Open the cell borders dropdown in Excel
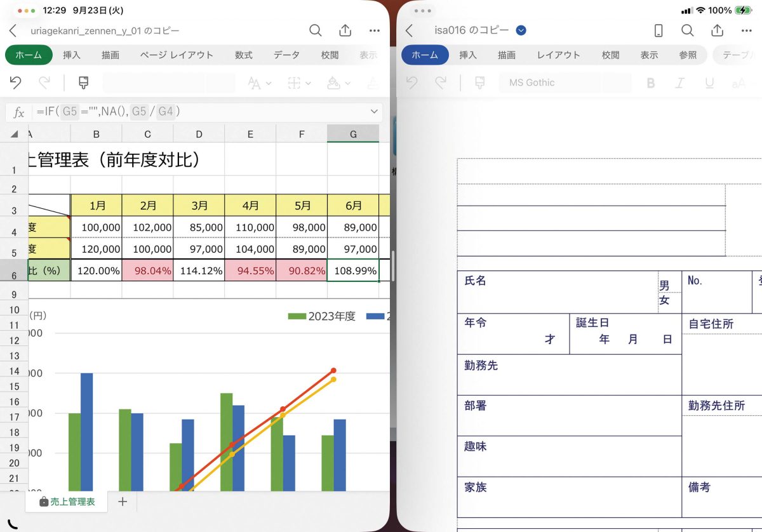The height and width of the screenshot is (532, 762). (x=299, y=83)
